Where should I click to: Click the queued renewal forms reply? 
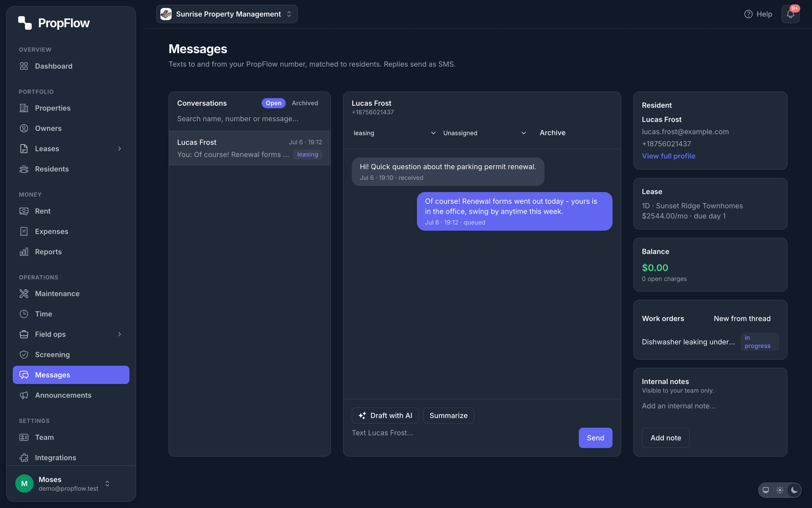point(514,211)
